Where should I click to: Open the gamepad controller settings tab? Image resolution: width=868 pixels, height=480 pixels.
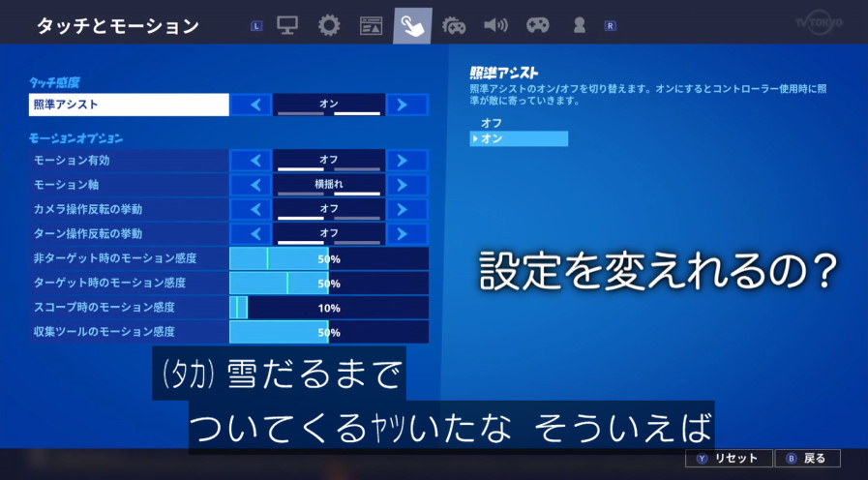tap(537, 25)
